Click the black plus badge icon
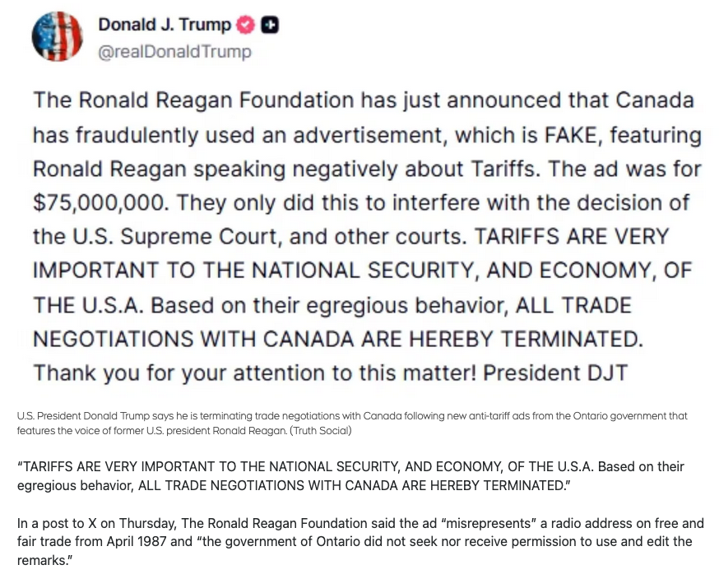The image size is (719, 588). 269,25
